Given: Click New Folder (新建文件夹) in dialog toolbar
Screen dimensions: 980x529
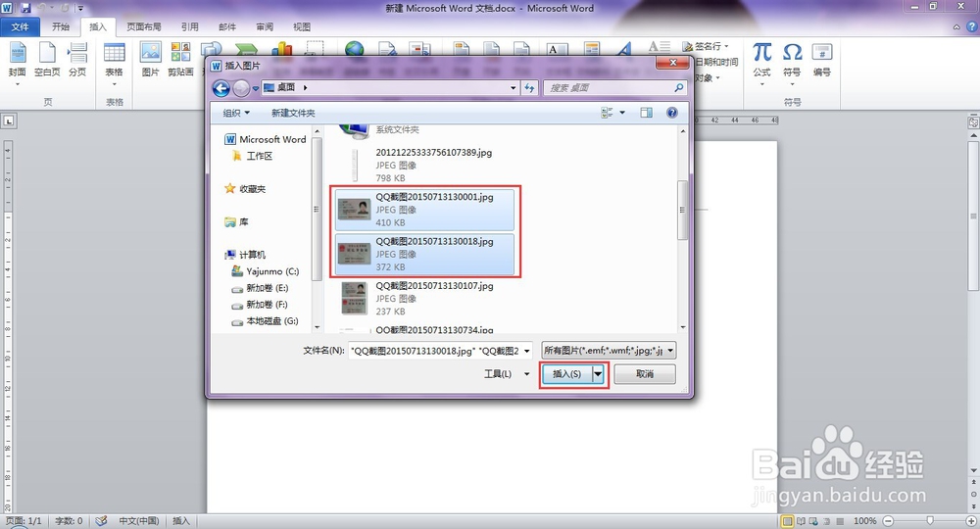Looking at the screenshot, I should [x=293, y=113].
